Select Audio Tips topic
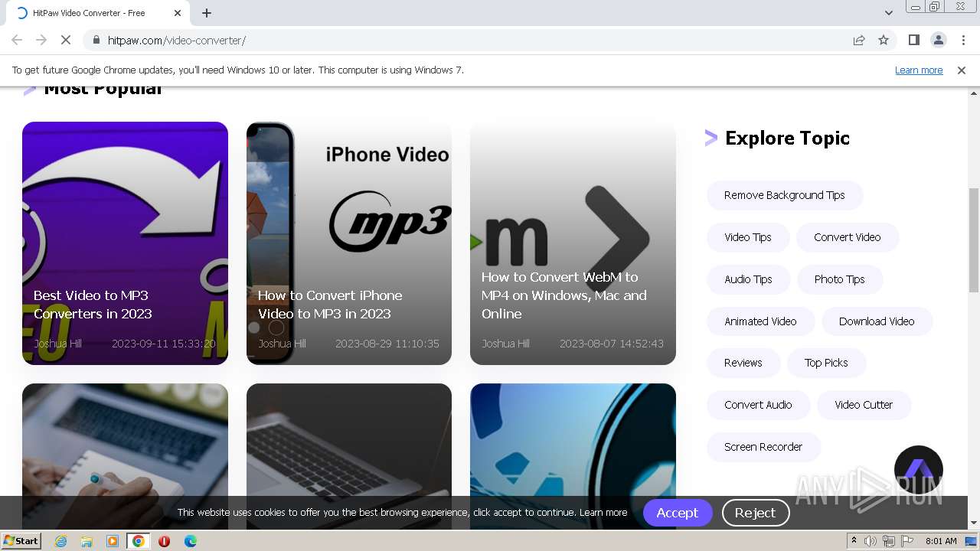Viewport: 980px width, 551px height. click(748, 279)
